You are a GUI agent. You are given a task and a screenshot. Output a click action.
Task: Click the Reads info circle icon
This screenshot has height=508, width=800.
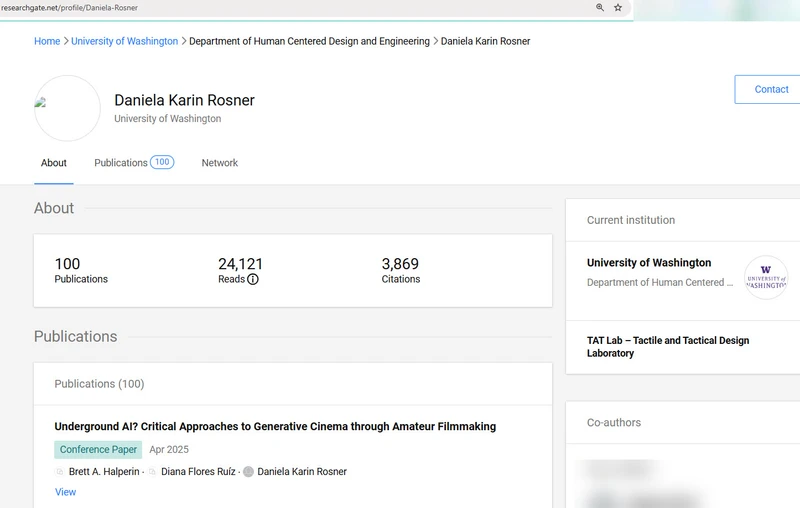pyautogui.click(x=253, y=279)
